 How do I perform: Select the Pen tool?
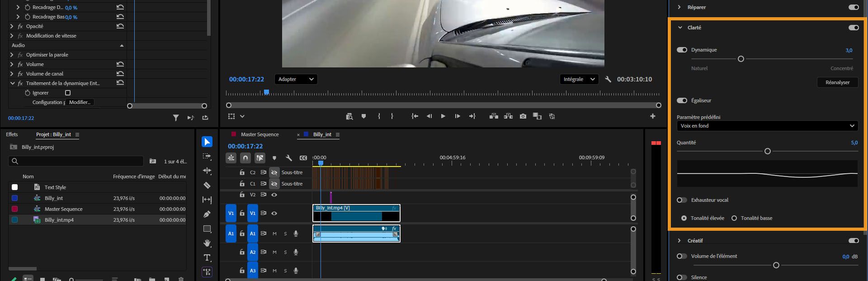(207, 214)
